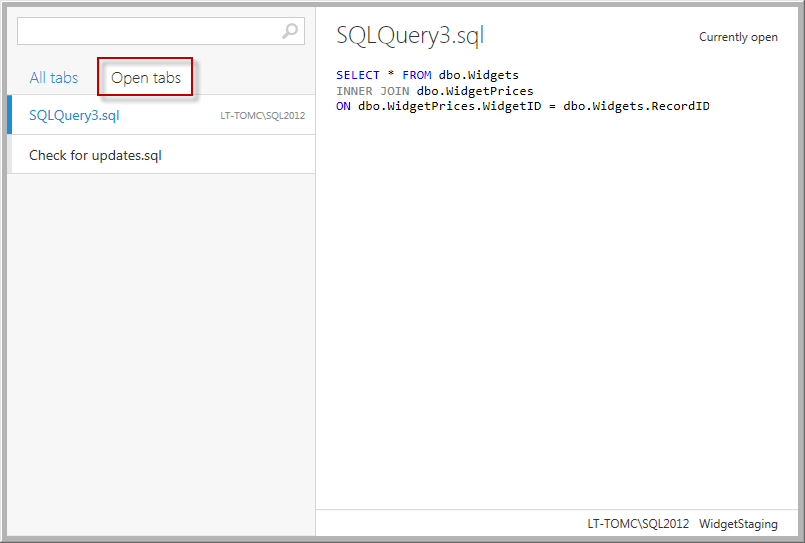Click dbo.Widgets.RecordID at end of query
This screenshot has height=543, width=805.
[636, 106]
